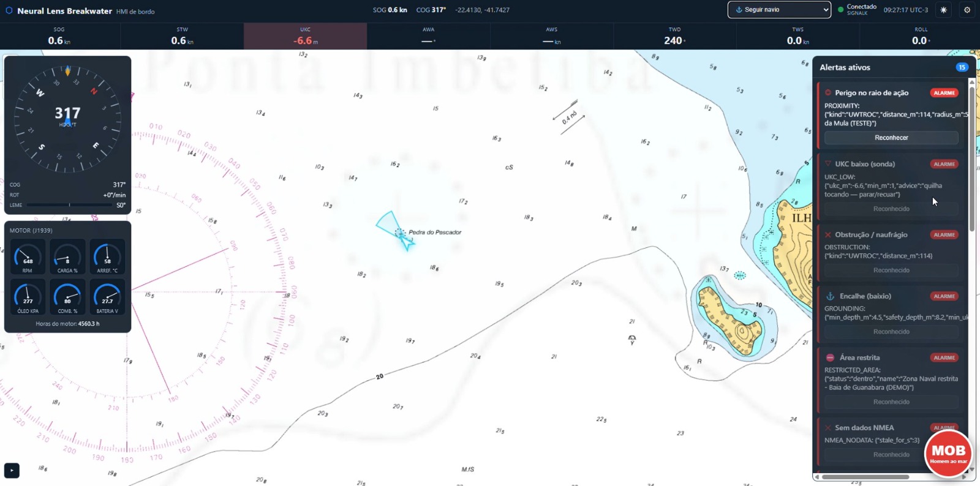Click the AWS data tile
Viewport: 980px width, 486px height.
click(x=552, y=36)
